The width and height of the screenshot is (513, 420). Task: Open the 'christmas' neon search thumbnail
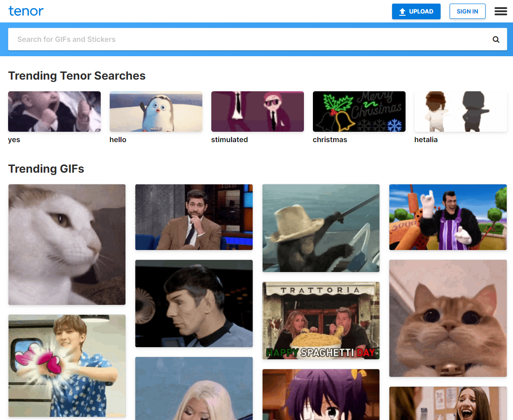[x=359, y=112]
